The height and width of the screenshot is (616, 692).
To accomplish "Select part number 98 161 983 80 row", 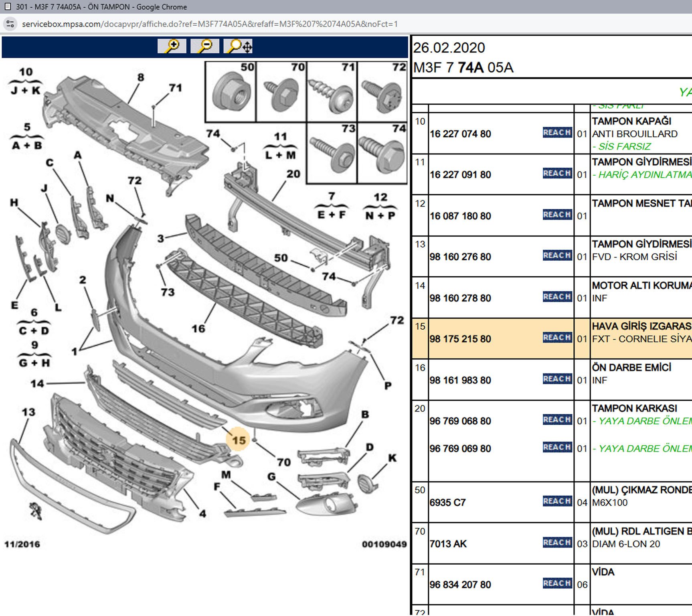I will click(460, 380).
